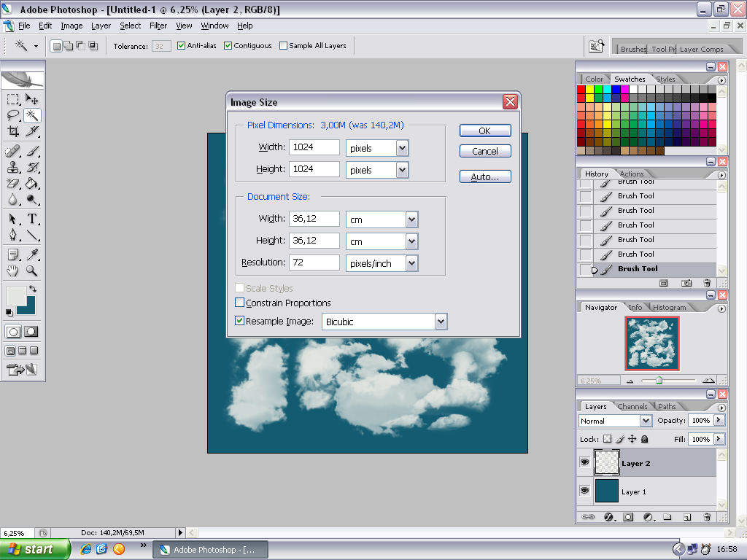Open pixel height units dropdown
This screenshot has width=747, height=560.
point(402,170)
